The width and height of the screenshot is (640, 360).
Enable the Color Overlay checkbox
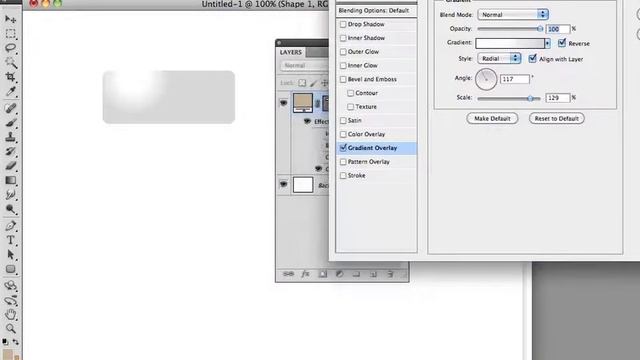[x=343, y=134]
